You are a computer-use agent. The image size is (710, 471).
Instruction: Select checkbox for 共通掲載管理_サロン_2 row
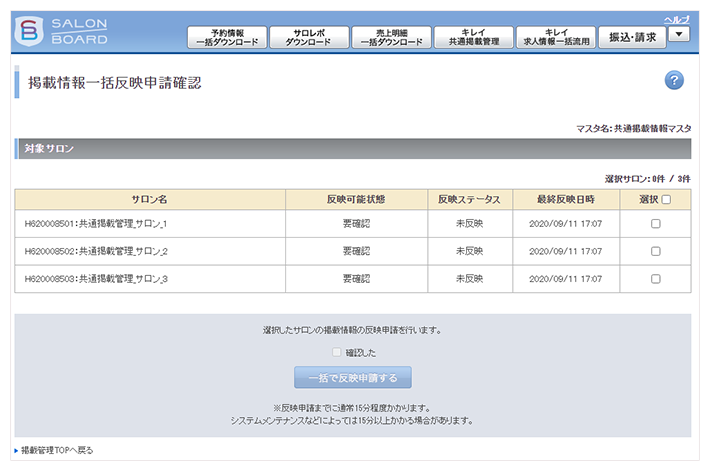point(656,251)
